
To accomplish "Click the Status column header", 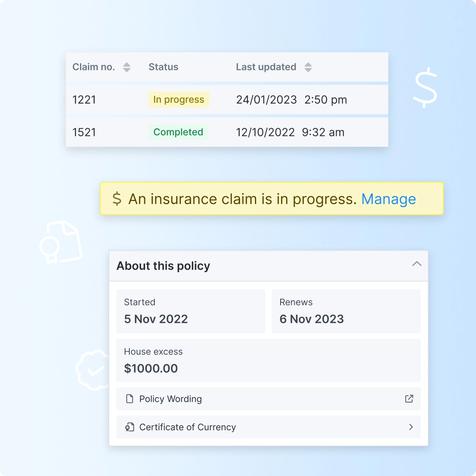I will pos(163,67).
